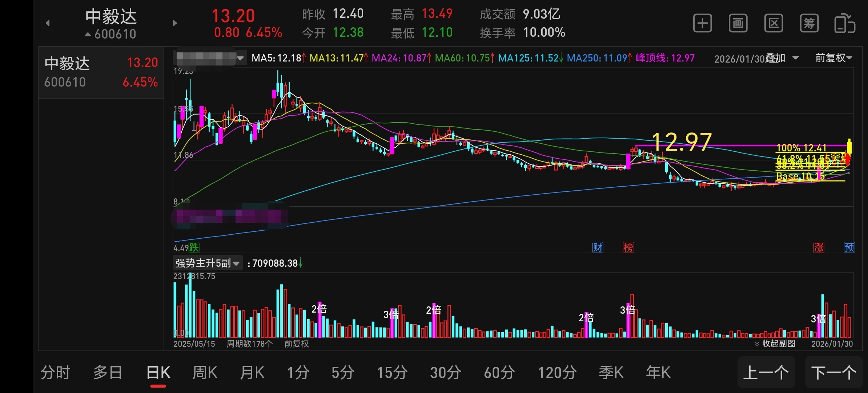Go to previous stock with left arrow
Viewport: 868px width, 393px height.
pyautogui.click(x=48, y=23)
